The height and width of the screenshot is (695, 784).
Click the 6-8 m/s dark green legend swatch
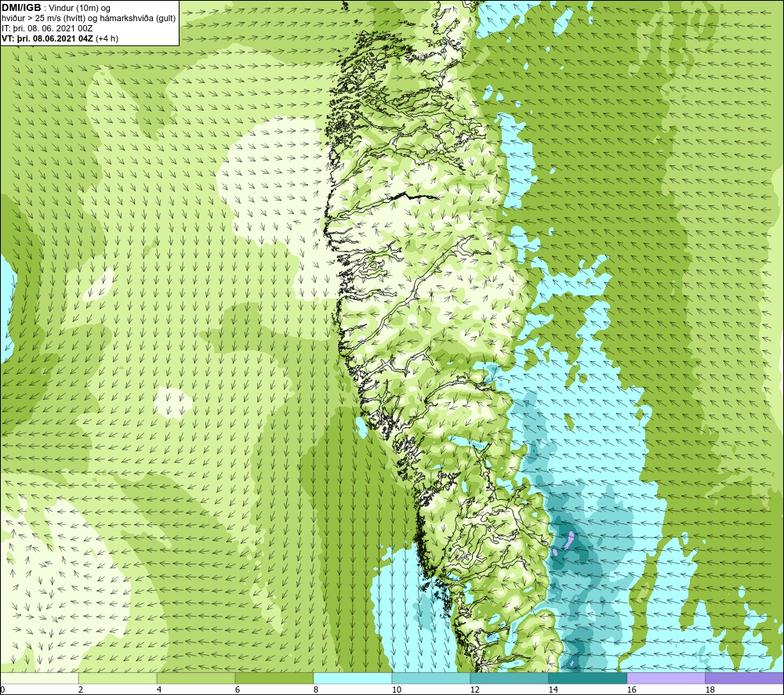pyautogui.click(x=274, y=678)
